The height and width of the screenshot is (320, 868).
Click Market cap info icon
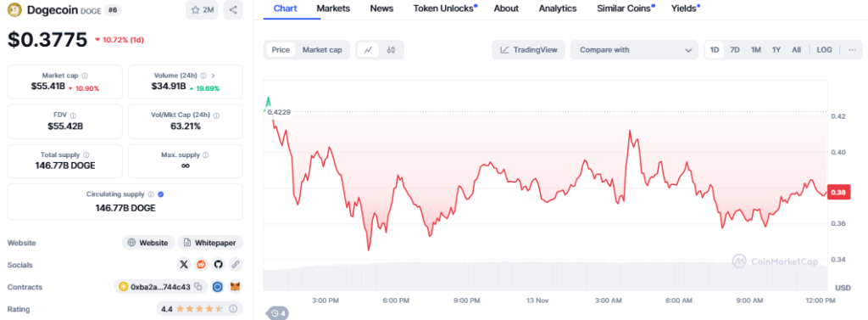[84, 76]
